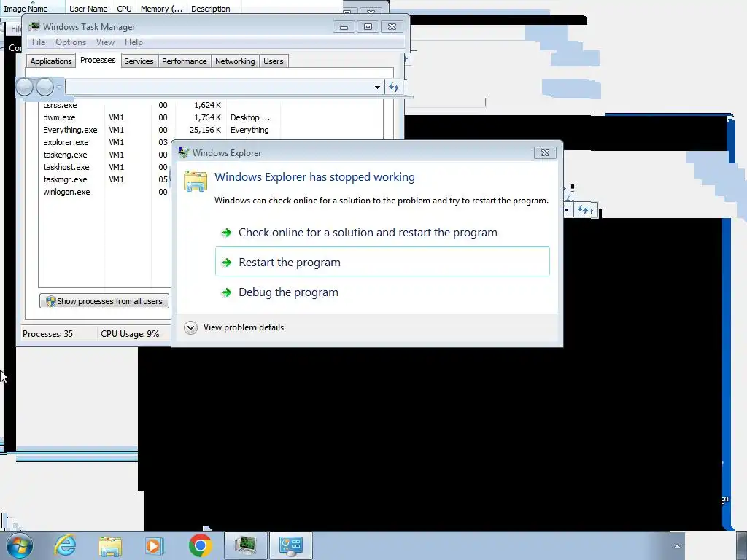Minimize the Windows Task Manager window

pyautogui.click(x=344, y=27)
